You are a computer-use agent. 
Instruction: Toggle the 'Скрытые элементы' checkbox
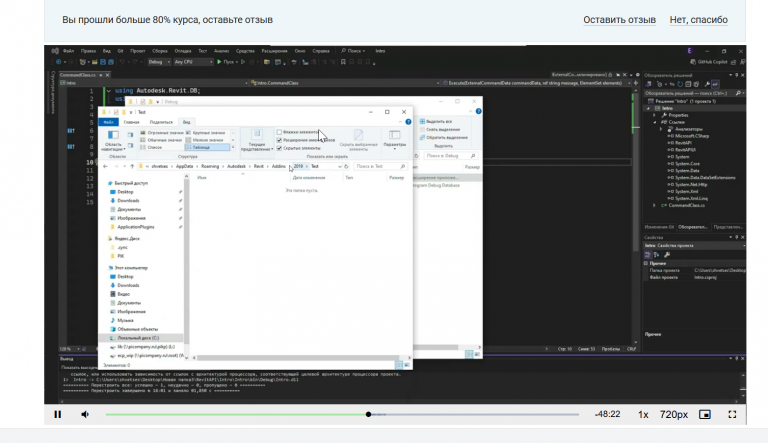click(x=280, y=148)
